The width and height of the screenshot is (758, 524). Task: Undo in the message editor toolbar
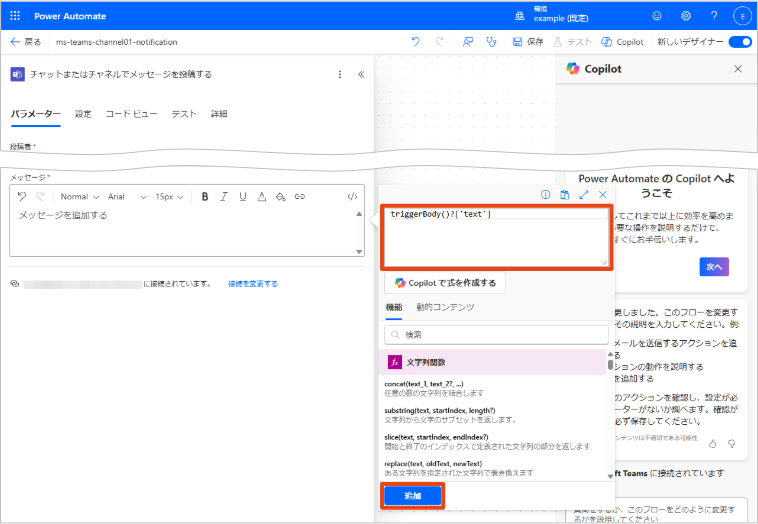click(x=21, y=196)
